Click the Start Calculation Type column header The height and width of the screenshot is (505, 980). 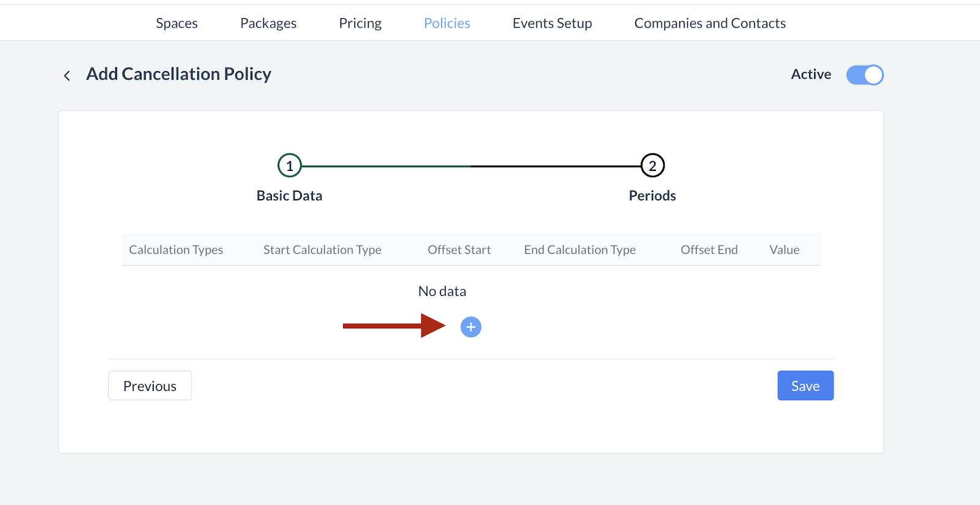[x=322, y=249]
